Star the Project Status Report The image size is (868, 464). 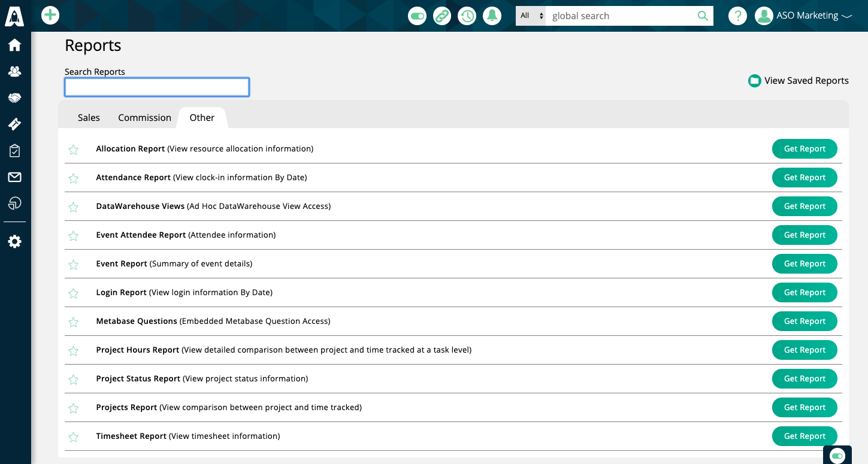73,380
